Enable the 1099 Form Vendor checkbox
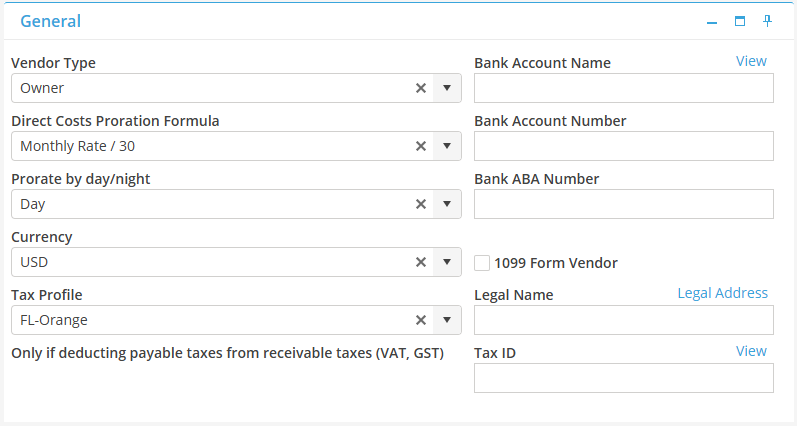This screenshot has height=426, width=797. click(x=482, y=263)
